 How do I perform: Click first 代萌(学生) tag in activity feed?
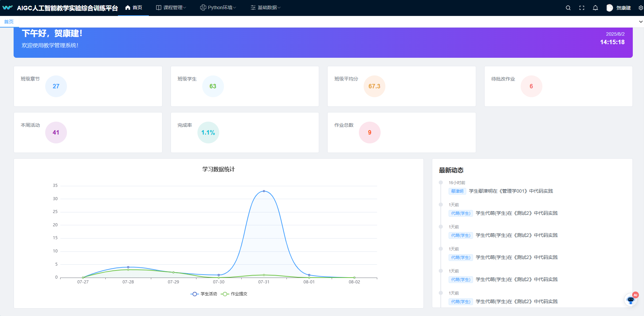point(460,213)
